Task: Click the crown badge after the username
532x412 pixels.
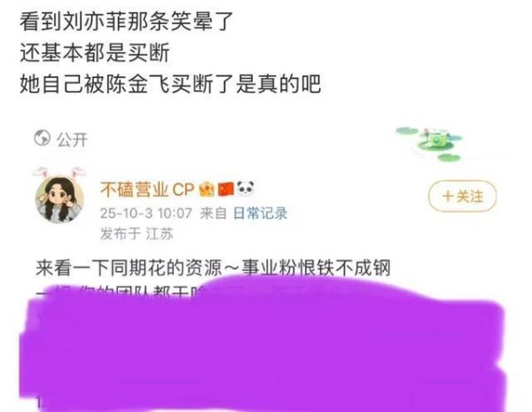Action: coord(207,190)
